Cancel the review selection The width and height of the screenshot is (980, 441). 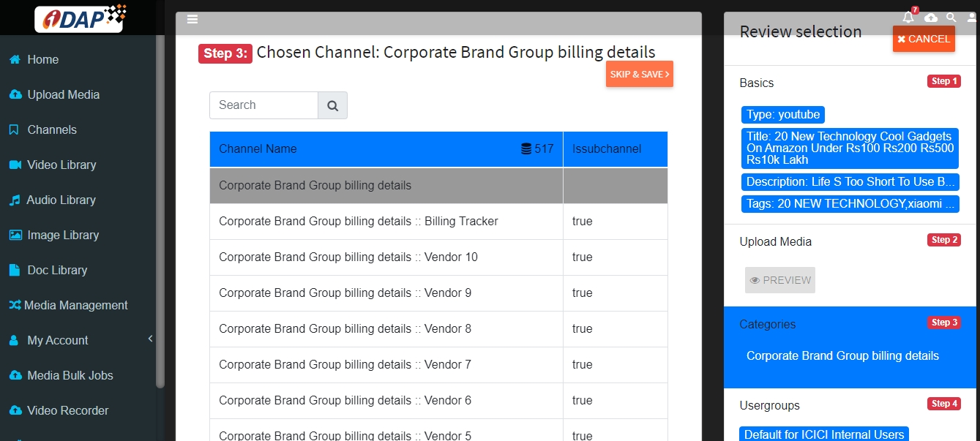coord(924,39)
